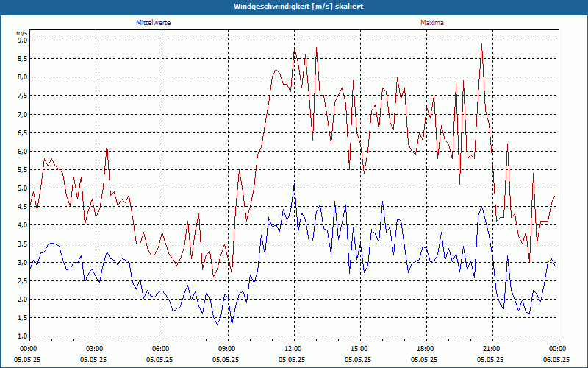Click the '03:00' time axis label
This screenshot has width=588, height=368.
96,349
